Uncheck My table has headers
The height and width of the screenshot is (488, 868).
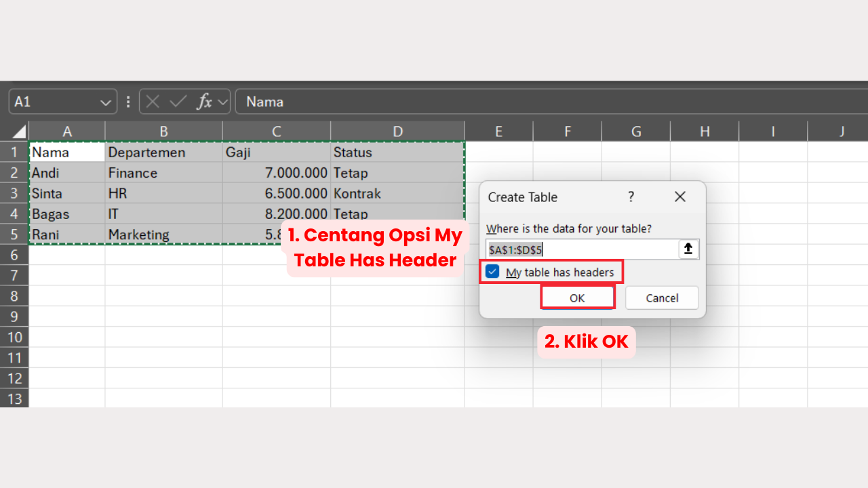pos(492,271)
